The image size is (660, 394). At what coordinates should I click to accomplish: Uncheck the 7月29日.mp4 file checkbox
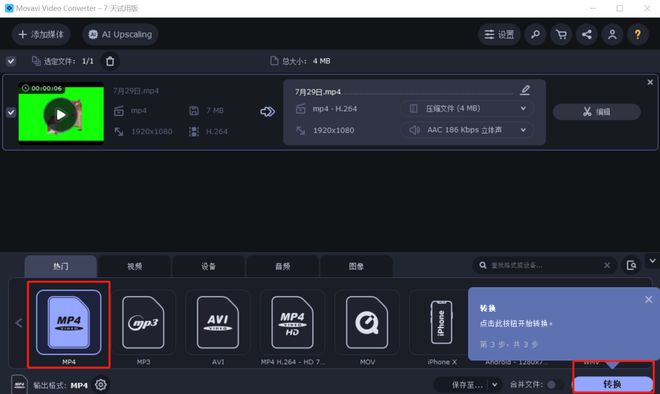[11, 112]
